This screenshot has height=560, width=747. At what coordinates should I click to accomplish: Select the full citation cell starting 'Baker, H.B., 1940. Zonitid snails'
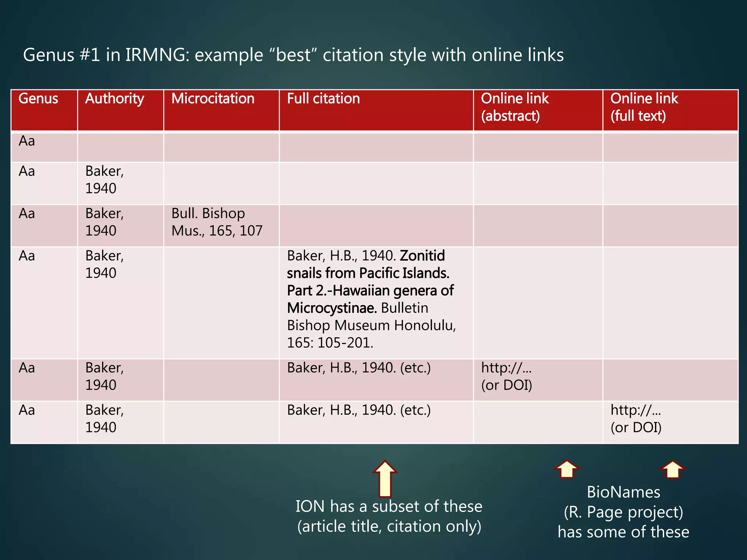[x=376, y=303]
